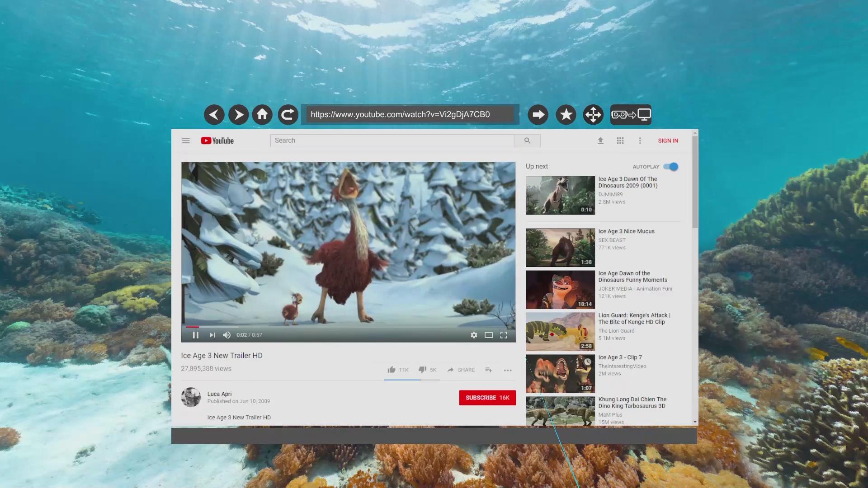Viewport: 868px width, 488px height.
Task: Reload the page with the refresh icon
Action: [288, 114]
